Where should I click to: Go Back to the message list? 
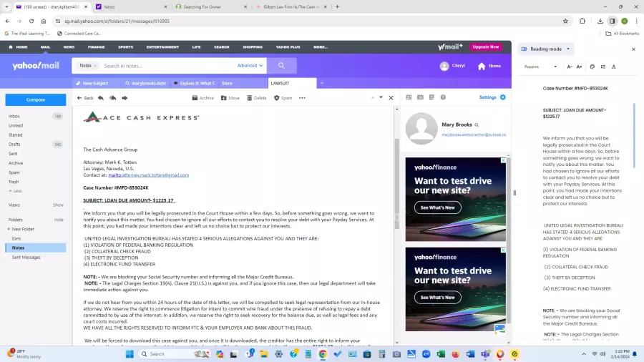coord(85,98)
